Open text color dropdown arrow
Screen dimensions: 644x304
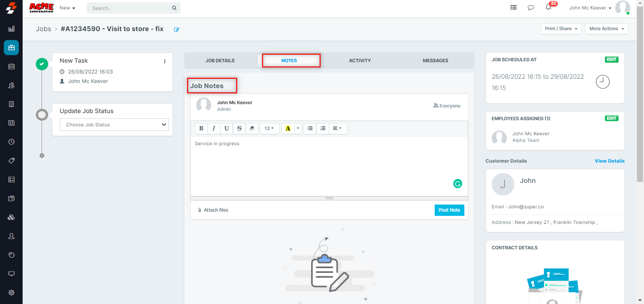298,128
